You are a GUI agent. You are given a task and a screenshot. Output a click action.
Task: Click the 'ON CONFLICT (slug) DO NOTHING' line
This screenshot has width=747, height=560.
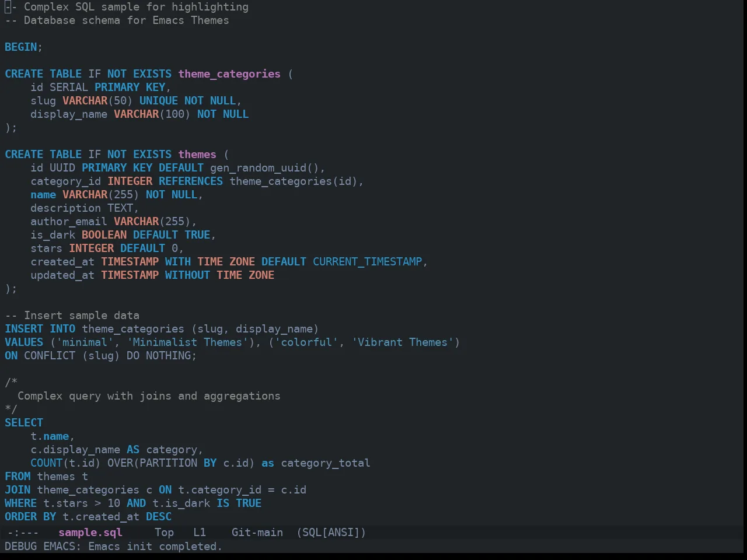point(100,355)
